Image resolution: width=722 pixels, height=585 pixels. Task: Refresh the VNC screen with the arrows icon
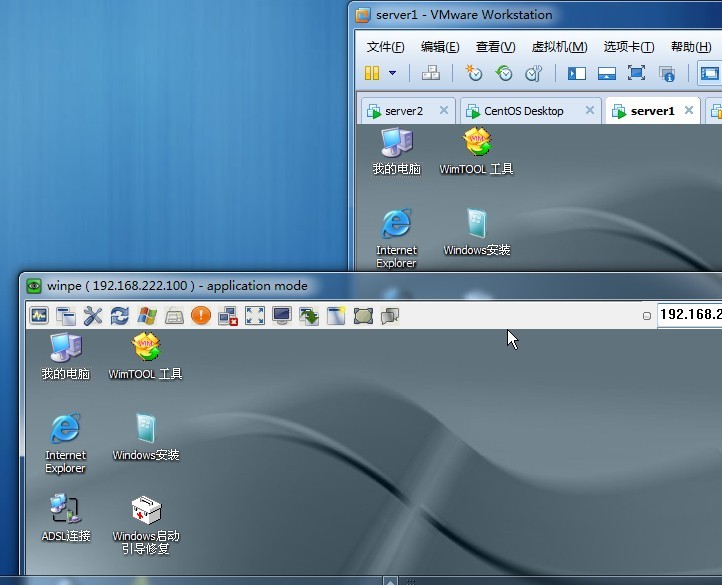(120, 316)
